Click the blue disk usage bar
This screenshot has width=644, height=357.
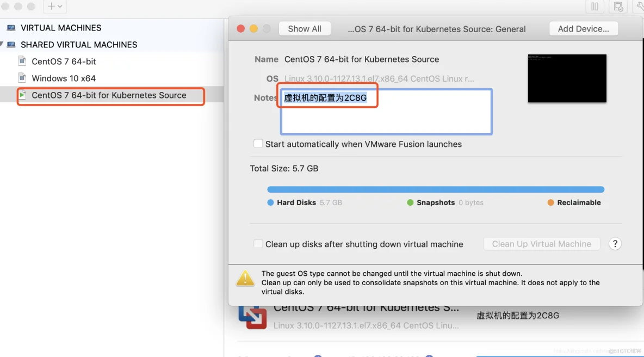click(x=436, y=189)
